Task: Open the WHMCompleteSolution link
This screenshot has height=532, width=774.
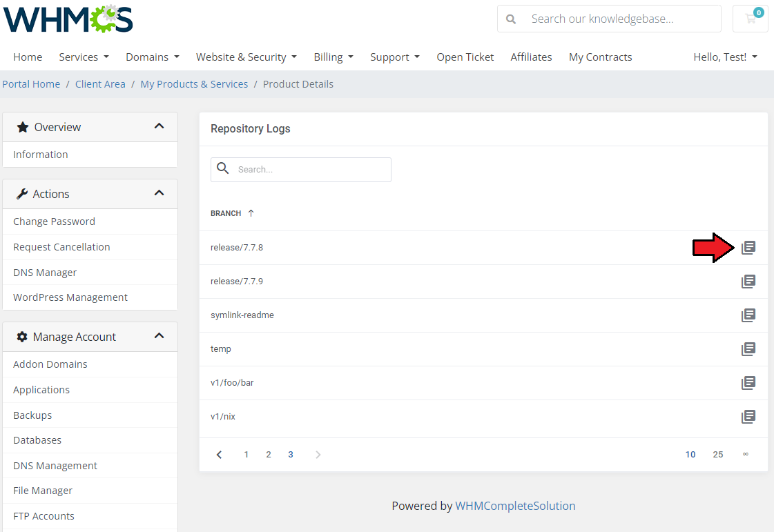Action: pos(515,506)
